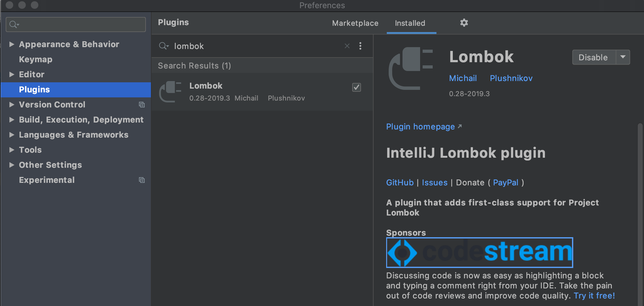Expand Version Control settings
The image size is (644, 306).
point(12,105)
